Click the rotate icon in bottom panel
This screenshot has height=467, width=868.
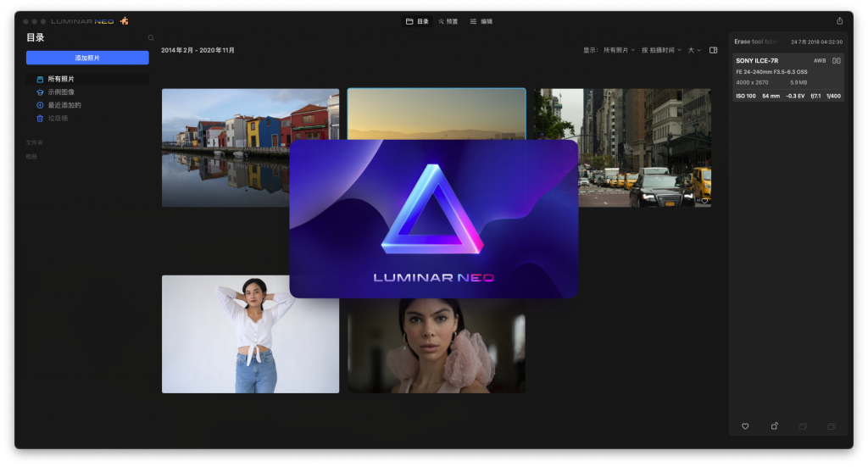775,426
